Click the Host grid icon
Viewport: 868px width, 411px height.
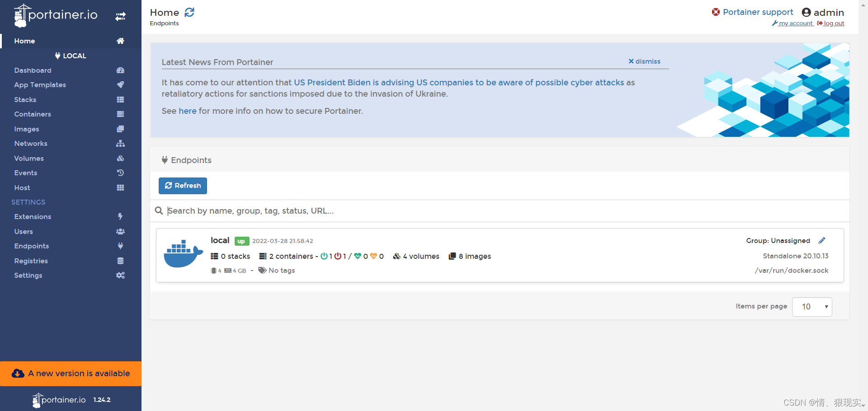[x=120, y=187]
